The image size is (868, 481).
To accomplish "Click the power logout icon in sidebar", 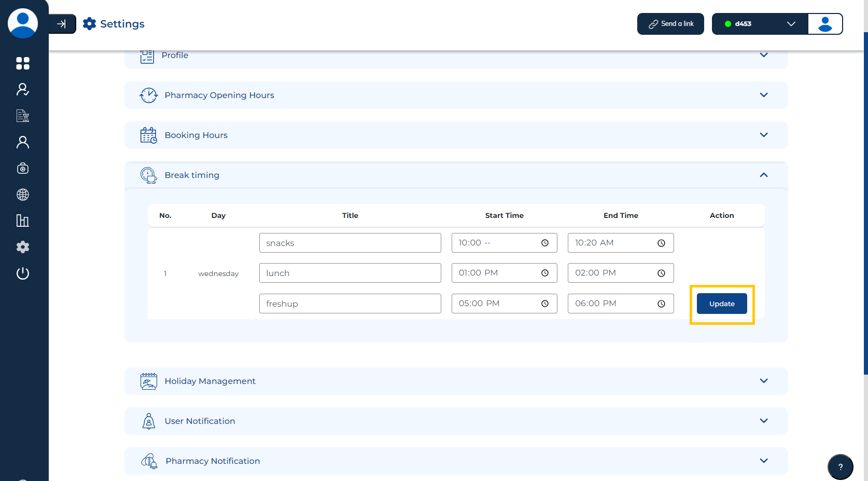I will click(x=23, y=273).
